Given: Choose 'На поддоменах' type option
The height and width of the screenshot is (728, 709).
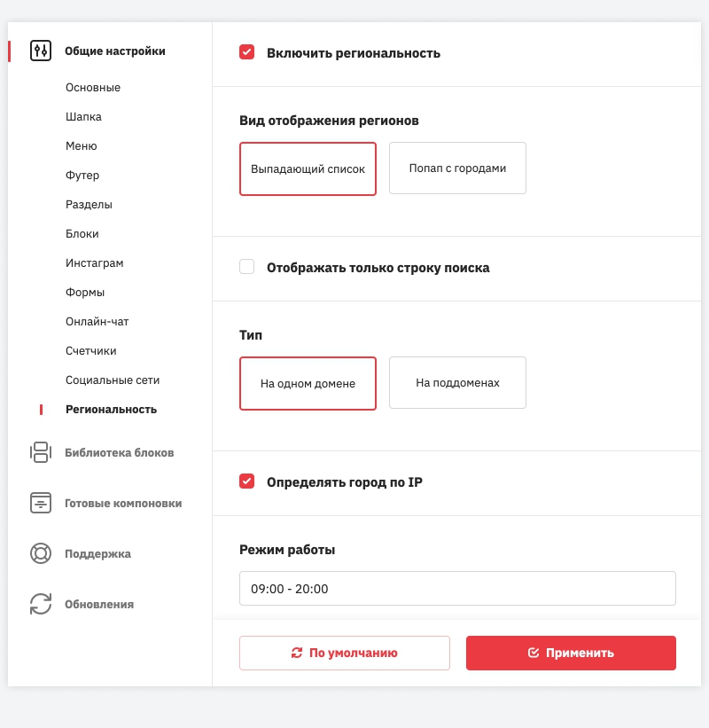Looking at the screenshot, I should [x=457, y=383].
